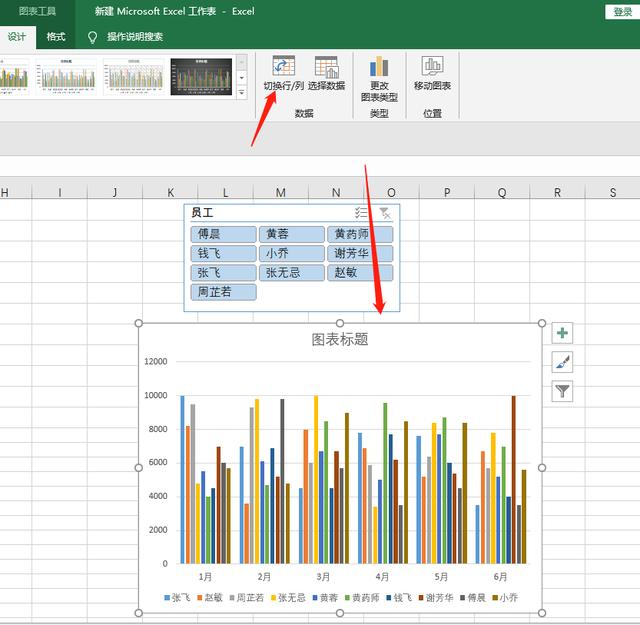Image resolution: width=640 pixels, height=625 pixels.
Task: Click the 谢芳华 legend entry
Action: click(436, 598)
